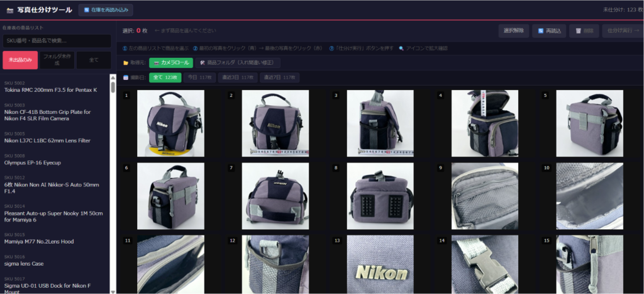The image size is (644, 294).
Task: Click photo 11 zipper closeup
Action: [170, 264]
